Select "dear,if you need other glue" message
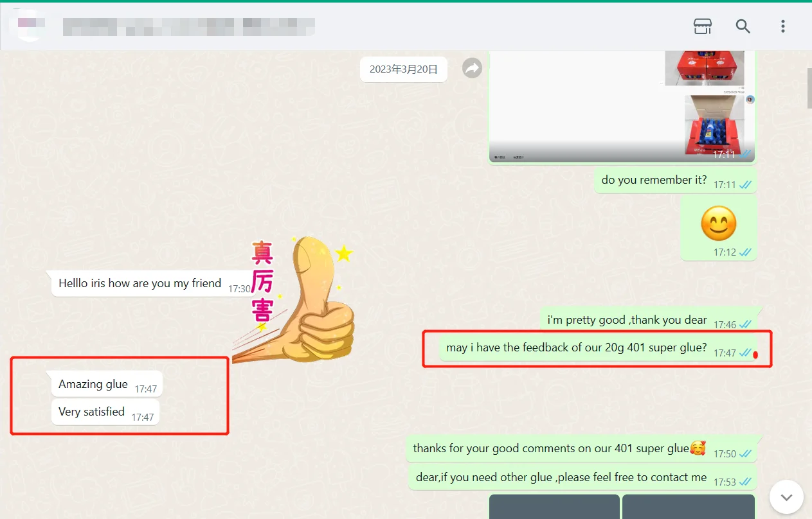 pyautogui.click(x=582, y=478)
